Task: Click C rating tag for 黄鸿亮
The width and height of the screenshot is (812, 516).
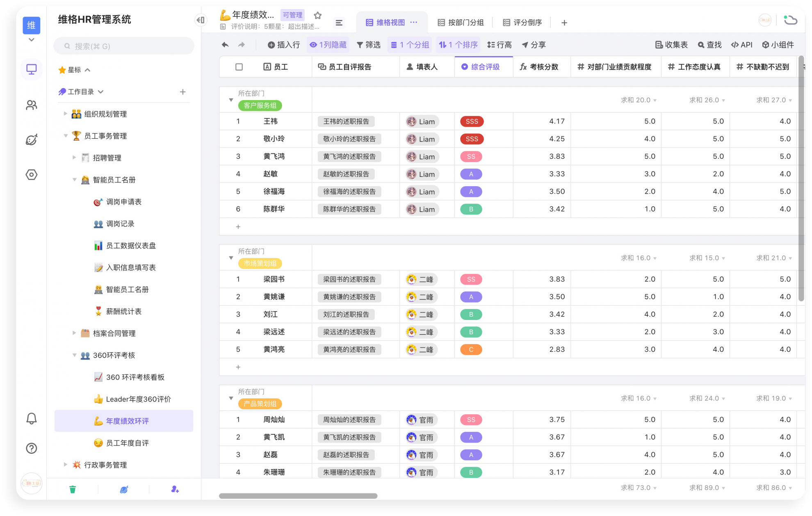Action: tap(471, 349)
